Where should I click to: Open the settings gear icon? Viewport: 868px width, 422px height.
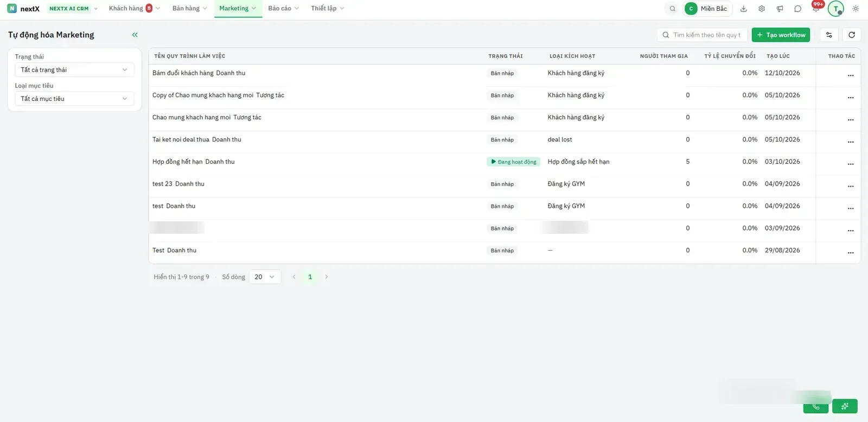click(x=762, y=9)
